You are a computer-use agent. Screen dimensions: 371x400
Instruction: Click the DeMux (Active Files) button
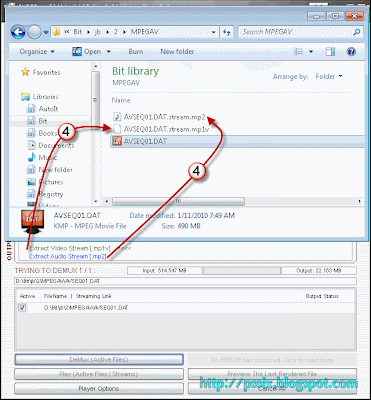coord(99,360)
